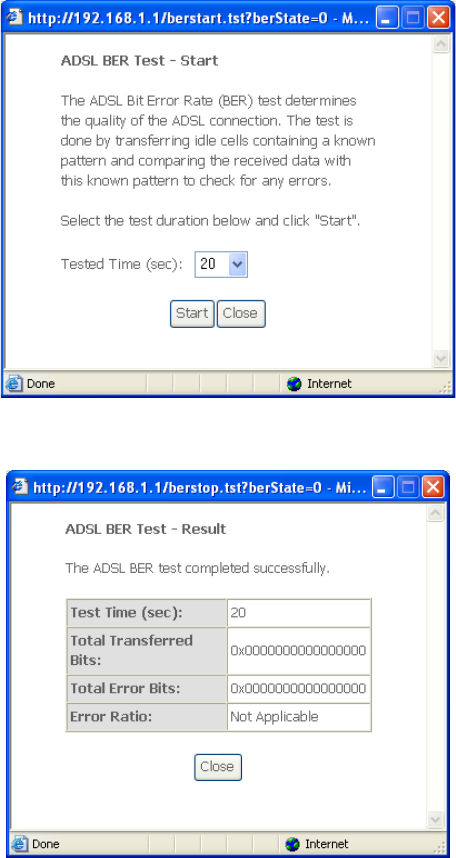Maximize the berstart.tst window
The image size is (456, 858).
[412, 18]
